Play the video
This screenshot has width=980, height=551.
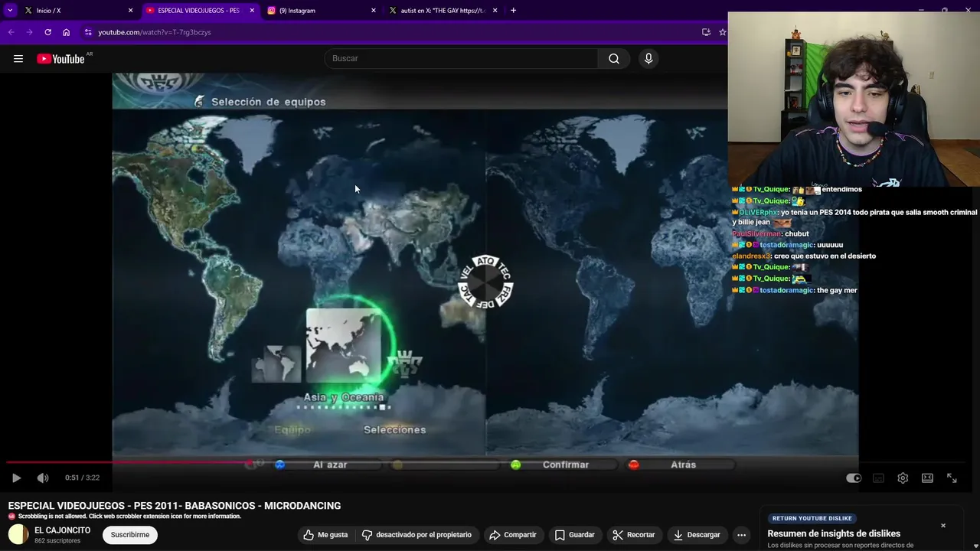[x=16, y=478]
